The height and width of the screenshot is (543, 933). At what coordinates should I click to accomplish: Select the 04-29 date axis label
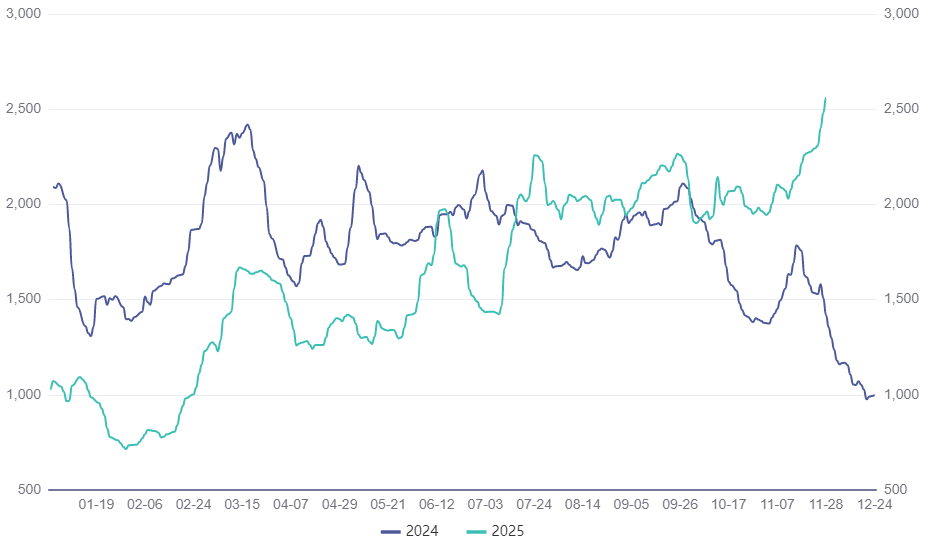(340, 505)
